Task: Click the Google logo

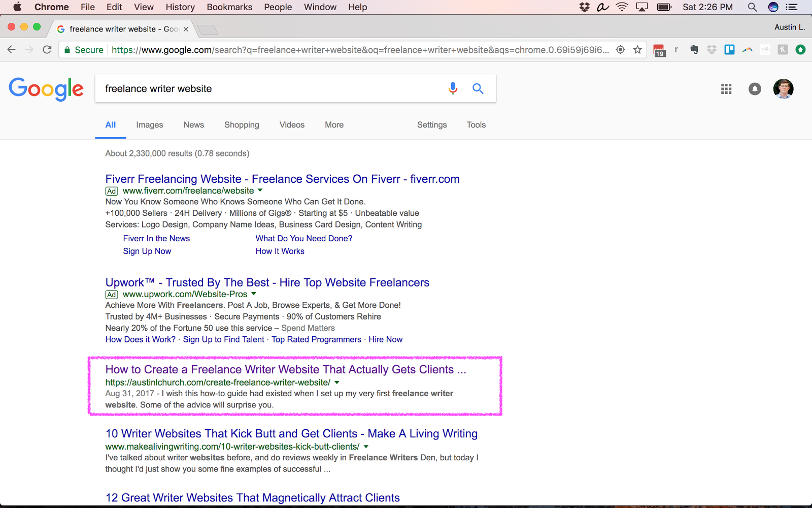Action: pyautogui.click(x=46, y=89)
